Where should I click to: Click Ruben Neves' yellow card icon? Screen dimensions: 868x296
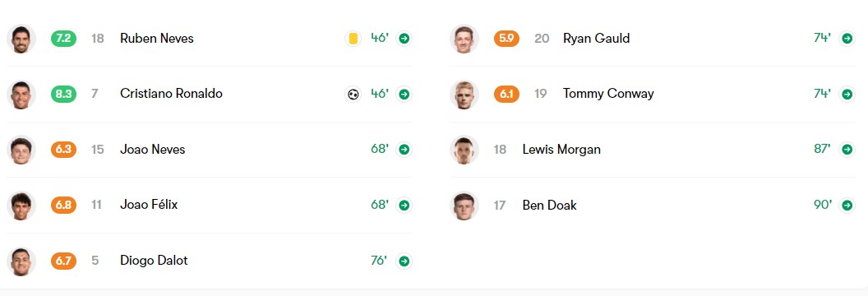tap(353, 39)
